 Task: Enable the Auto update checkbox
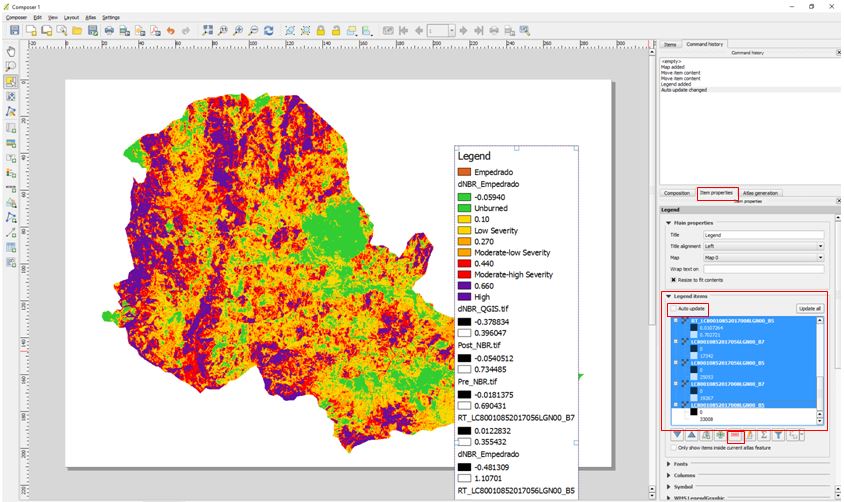(674, 309)
